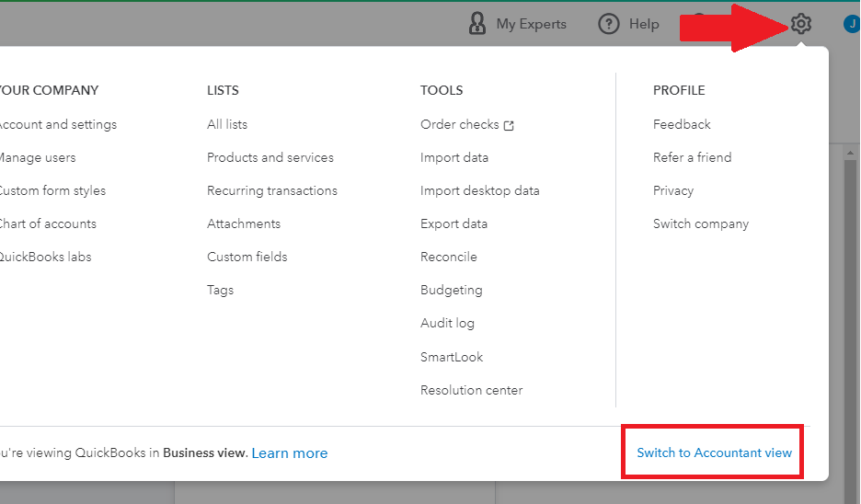Open Chart of accounts
This screenshot has height=504, width=861.
46,223
